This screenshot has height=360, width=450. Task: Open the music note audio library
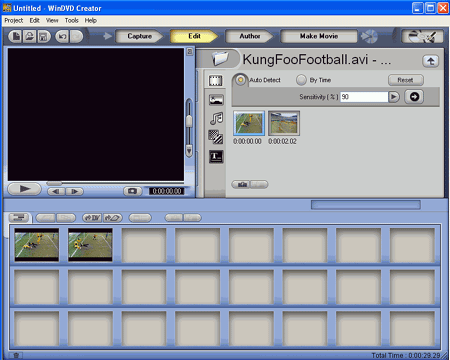[216, 118]
